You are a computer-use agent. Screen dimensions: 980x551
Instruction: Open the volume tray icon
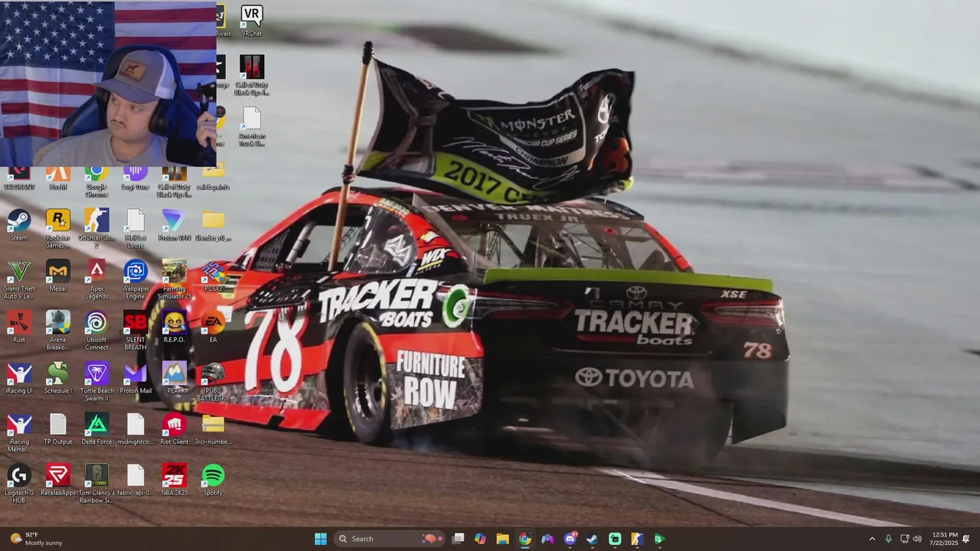[917, 539]
